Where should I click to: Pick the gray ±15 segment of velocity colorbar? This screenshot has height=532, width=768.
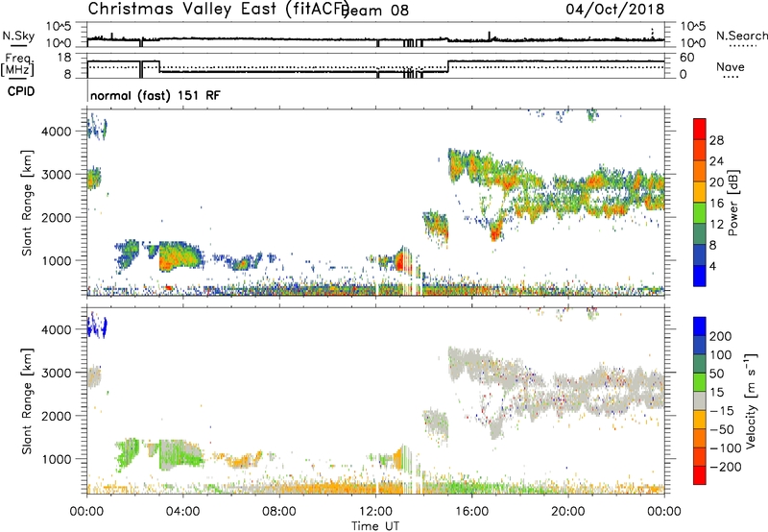pos(700,400)
